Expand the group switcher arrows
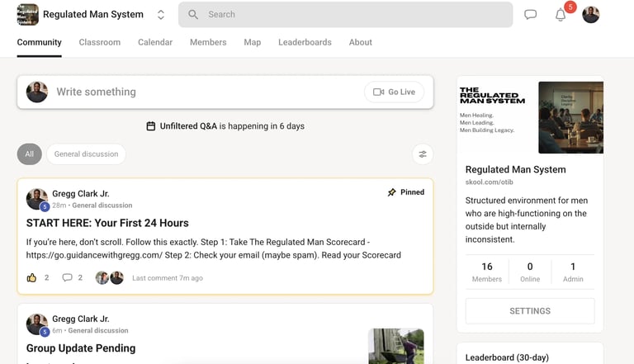Screen dimensions: 634x364 (x=160, y=15)
